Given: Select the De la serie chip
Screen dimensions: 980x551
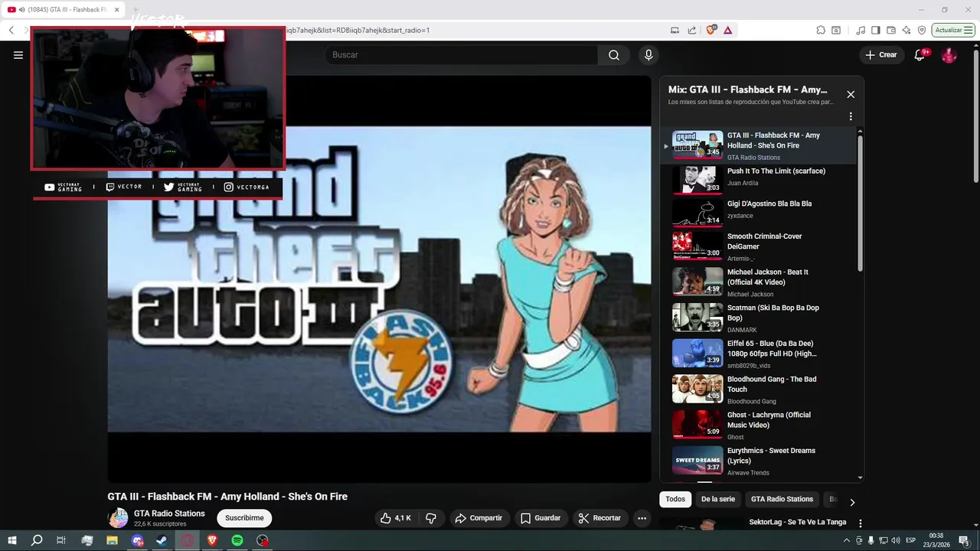Looking at the screenshot, I should tap(718, 499).
